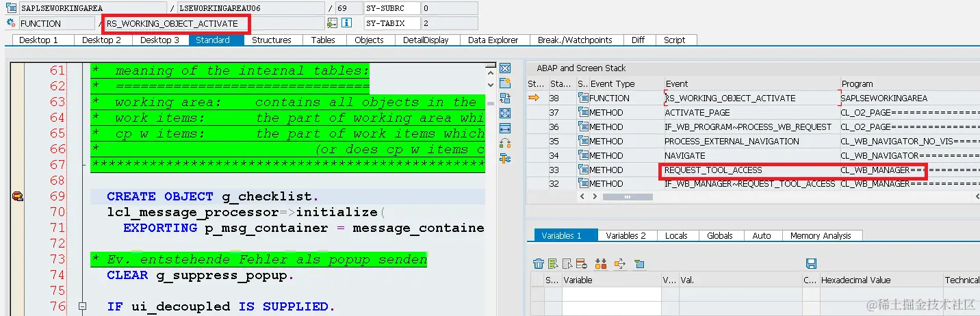The width and height of the screenshot is (980, 316).
Task: Click the stack icon in NAVIGATE row 34
Action: point(583,155)
